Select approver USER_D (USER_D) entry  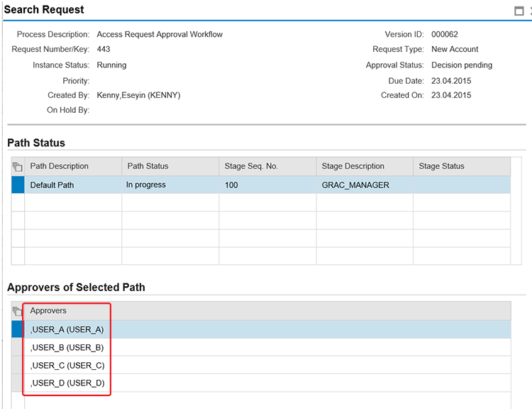click(x=67, y=383)
